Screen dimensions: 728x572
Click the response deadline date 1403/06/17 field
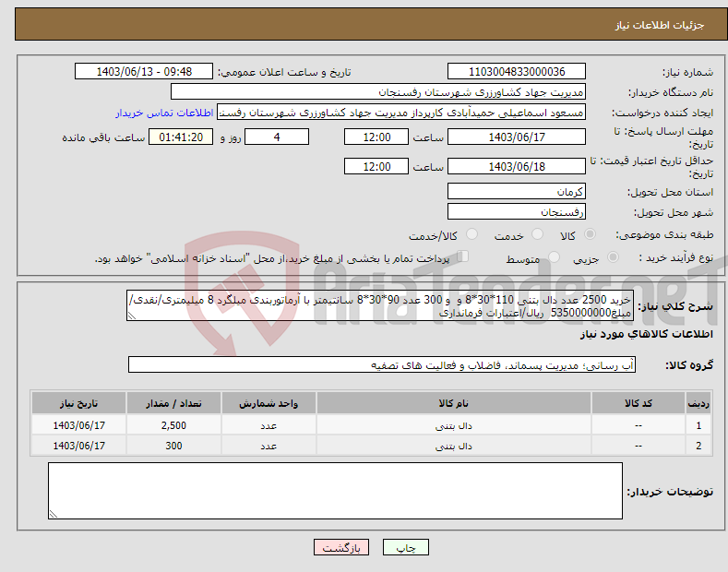[x=517, y=137]
